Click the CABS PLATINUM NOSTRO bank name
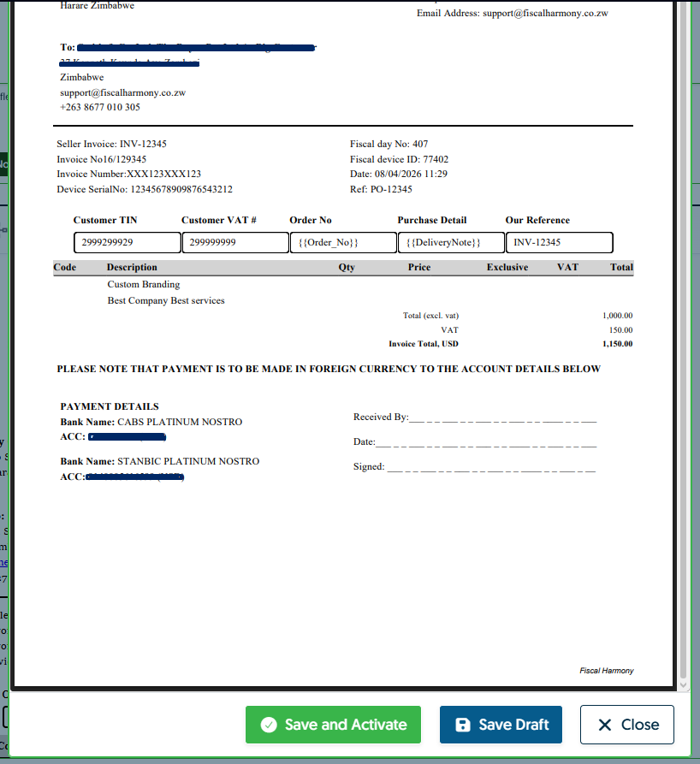This screenshot has width=700, height=764. [180, 422]
